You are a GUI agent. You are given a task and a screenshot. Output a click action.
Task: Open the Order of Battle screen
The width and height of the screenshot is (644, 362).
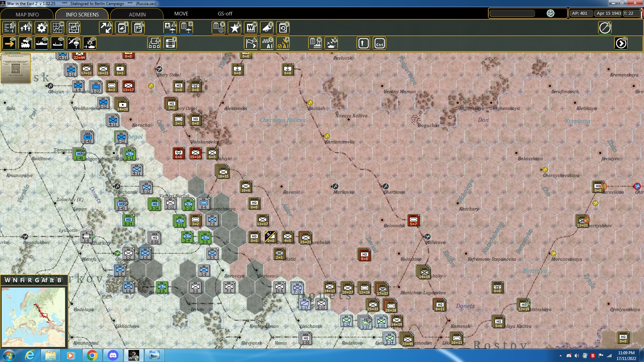click(x=9, y=28)
